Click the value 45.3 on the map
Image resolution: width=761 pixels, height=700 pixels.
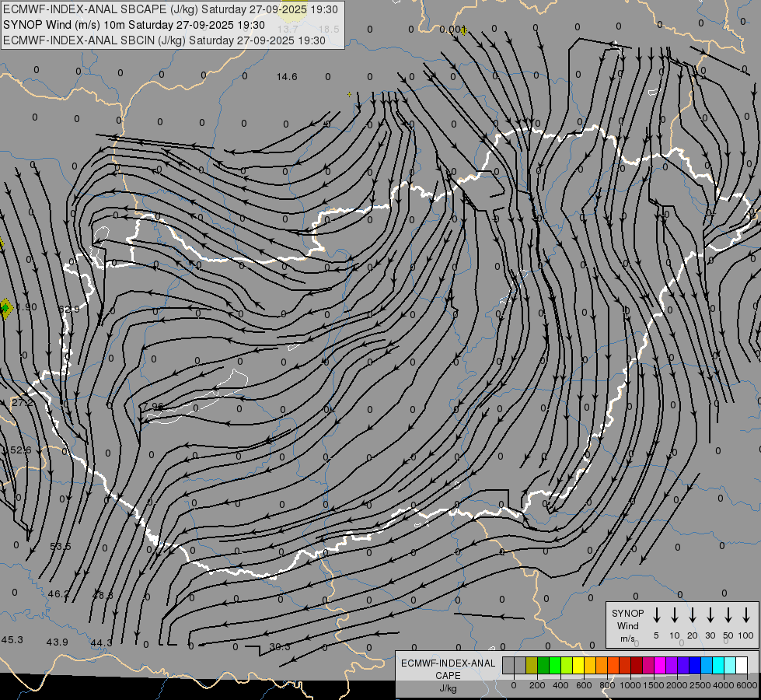click(x=12, y=639)
